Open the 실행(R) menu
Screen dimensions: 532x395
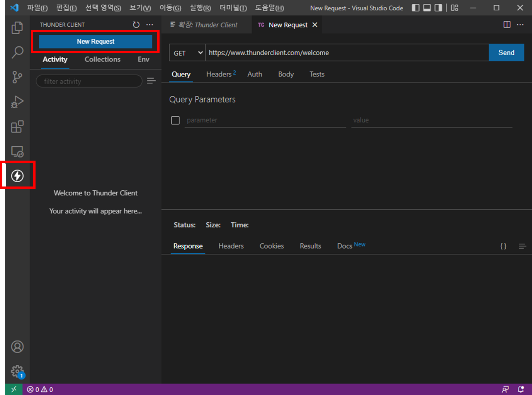pos(201,8)
